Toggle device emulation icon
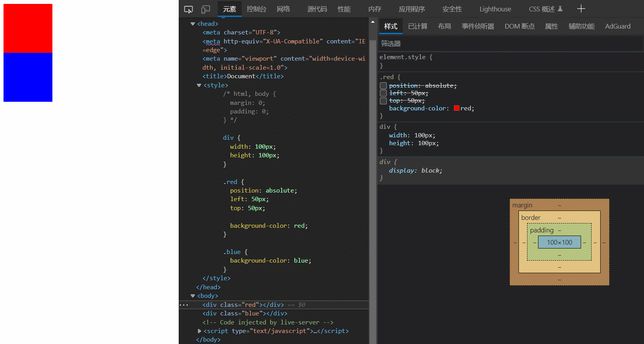This screenshot has width=644, height=344. (206, 9)
